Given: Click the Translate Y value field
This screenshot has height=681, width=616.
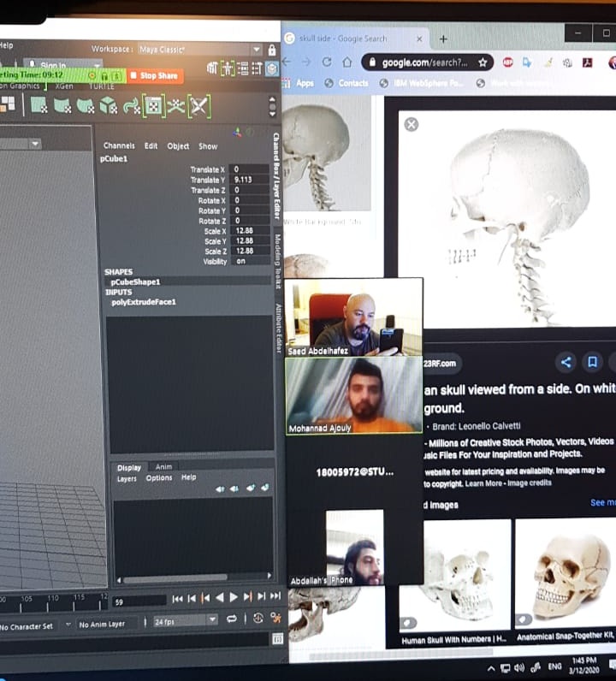Looking at the screenshot, I should tap(250, 180).
